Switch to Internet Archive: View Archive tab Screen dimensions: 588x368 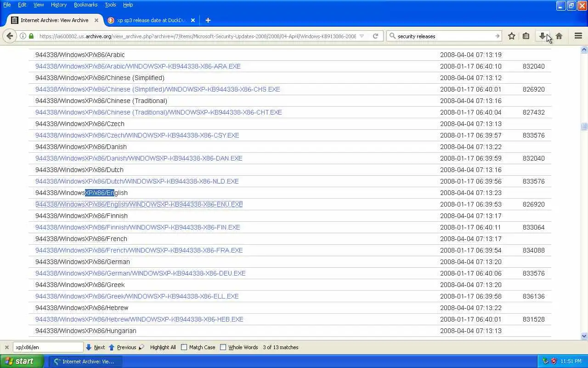pyautogui.click(x=54, y=20)
